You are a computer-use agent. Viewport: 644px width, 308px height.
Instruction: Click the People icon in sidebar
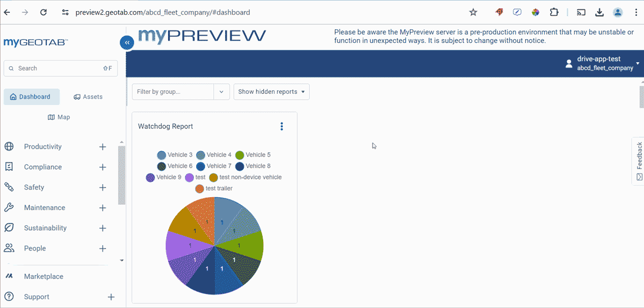tap(9, 248)
